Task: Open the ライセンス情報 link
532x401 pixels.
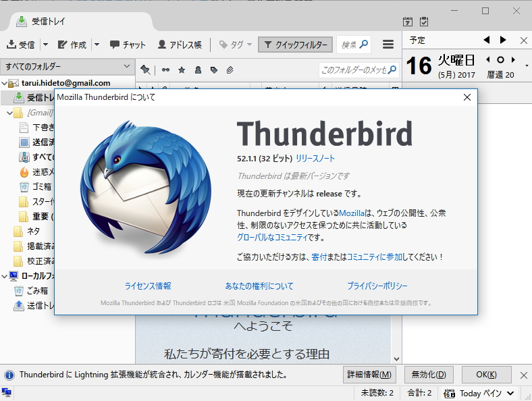Action: (x=148, y=286)
